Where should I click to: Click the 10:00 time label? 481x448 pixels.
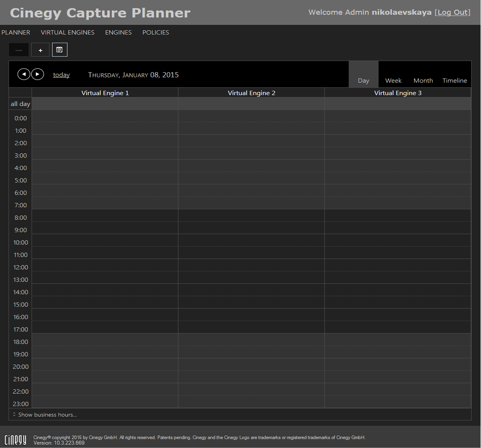(20, 243)
